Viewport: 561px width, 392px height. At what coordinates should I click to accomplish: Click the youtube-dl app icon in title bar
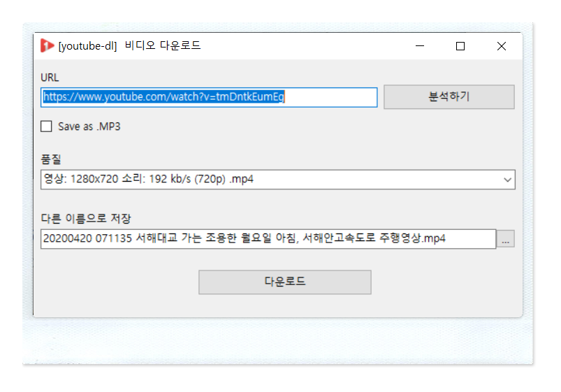(x=48, y=45)
